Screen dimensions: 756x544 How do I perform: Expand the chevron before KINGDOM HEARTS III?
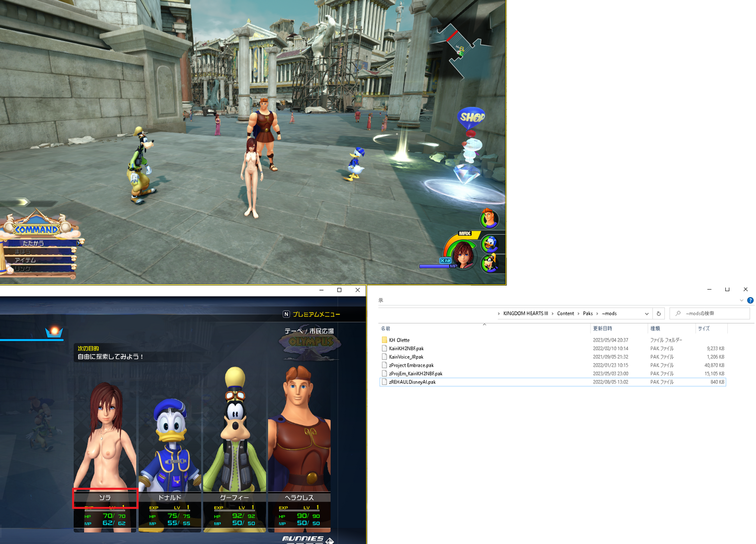[499, 313]
